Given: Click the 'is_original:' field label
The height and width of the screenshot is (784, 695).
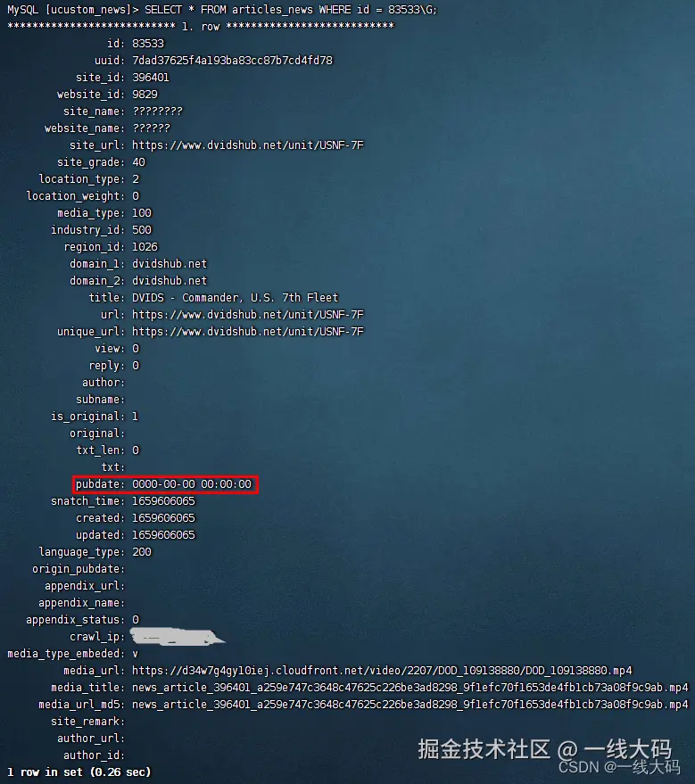Looking at the screenshot, I should coord(88,417).
